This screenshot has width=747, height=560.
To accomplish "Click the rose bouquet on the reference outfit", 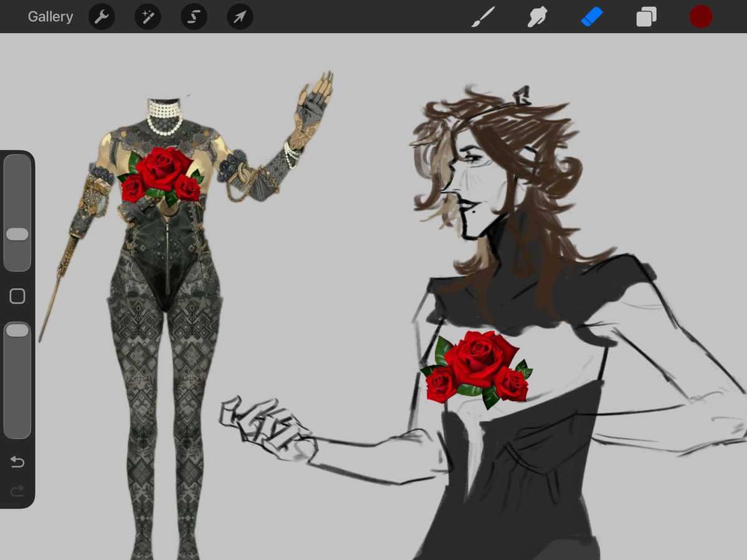I will point(161,176).
